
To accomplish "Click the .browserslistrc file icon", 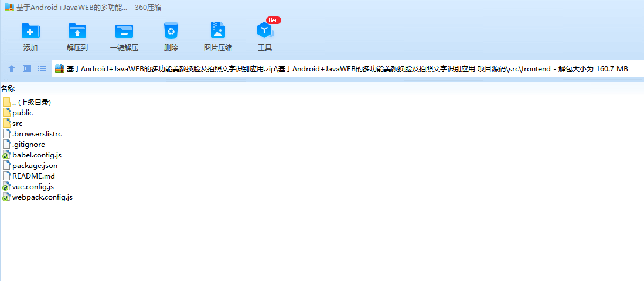I will (x=6, y=133).
